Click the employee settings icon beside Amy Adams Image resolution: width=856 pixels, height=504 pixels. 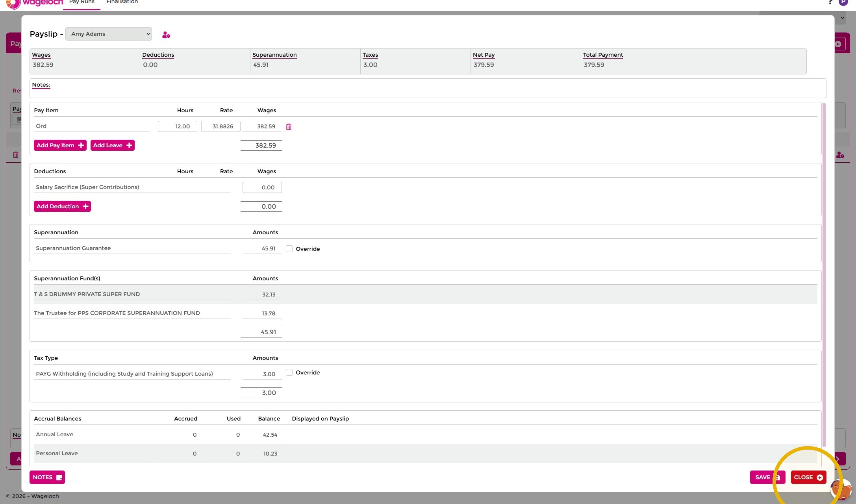(166, 35)
